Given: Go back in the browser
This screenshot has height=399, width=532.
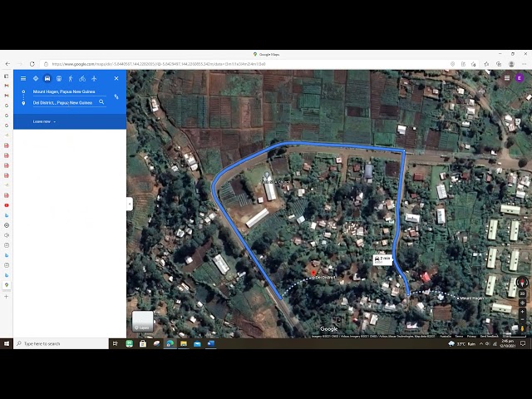Looking at the screenshot, I should (7, 64).
